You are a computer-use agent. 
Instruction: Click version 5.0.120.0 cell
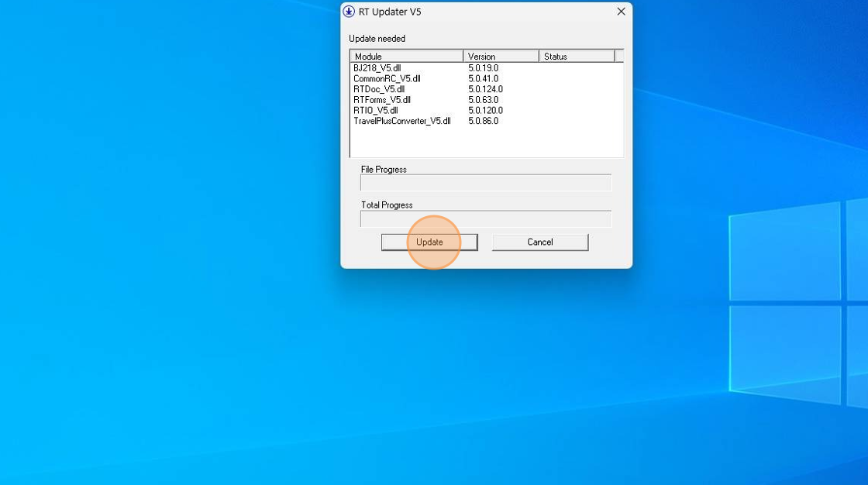point(485,110)
